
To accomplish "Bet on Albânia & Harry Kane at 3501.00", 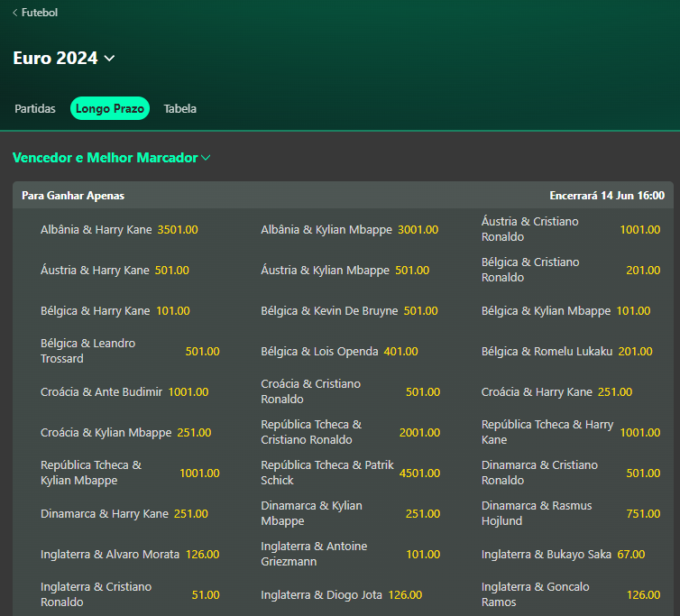I will (x=178, y=230).
